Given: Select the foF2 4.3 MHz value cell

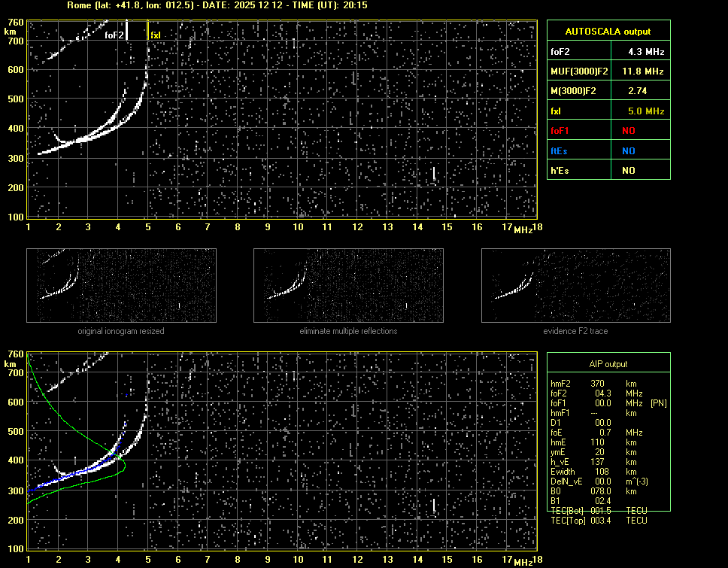Looking at the screenshot, I should point(645,52).
